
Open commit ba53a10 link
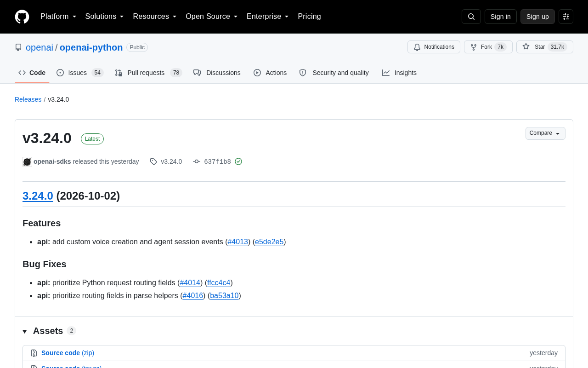click(224, 296)
